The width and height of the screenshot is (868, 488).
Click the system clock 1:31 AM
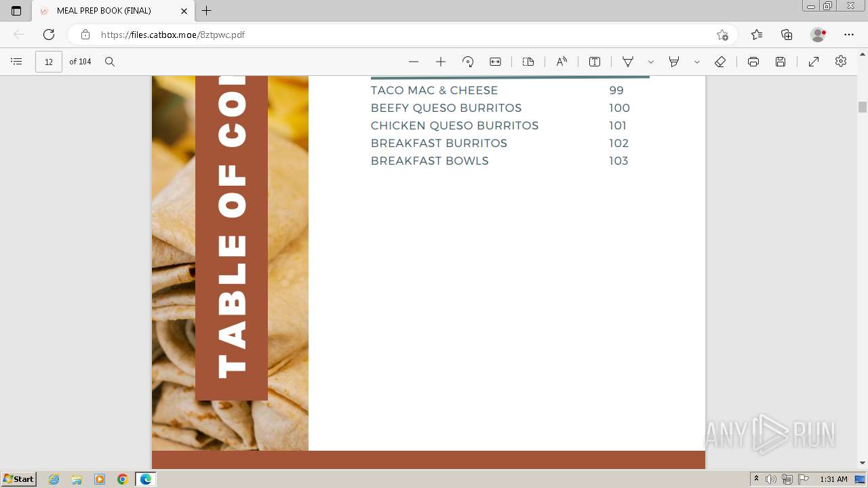click(x=833, y=479)
